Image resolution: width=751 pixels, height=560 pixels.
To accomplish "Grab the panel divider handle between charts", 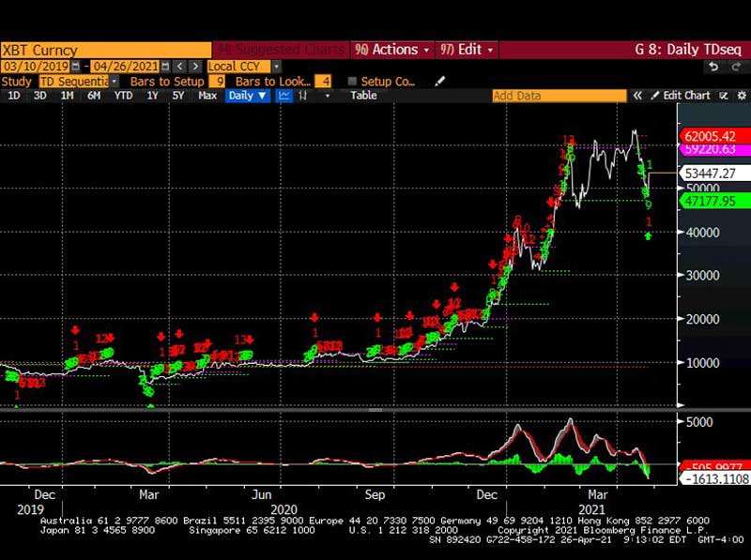I will point(375,410).
